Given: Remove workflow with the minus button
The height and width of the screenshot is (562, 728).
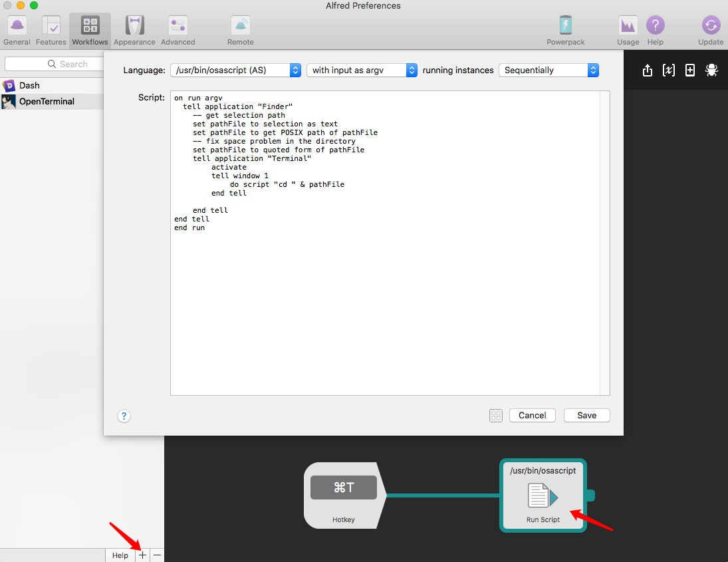Looking at the screenshot, I should [158, 555].
